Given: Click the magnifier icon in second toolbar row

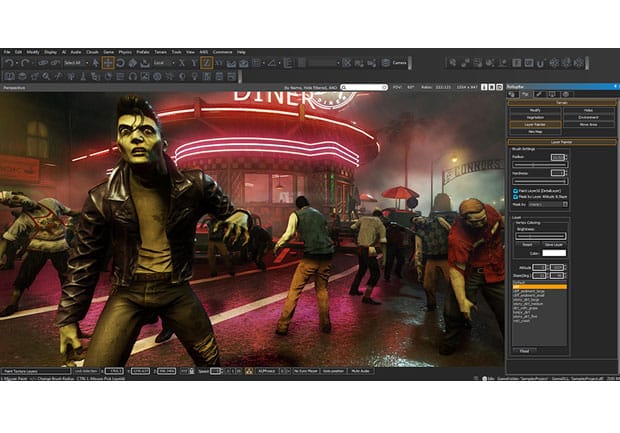Looking at the screenshot, I should coord(46,76).
